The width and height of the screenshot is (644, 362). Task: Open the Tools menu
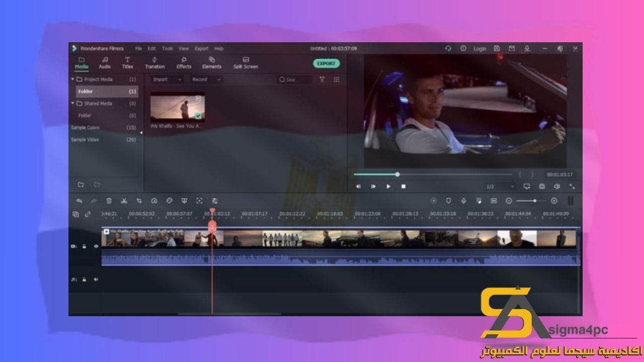pos(168,49)
